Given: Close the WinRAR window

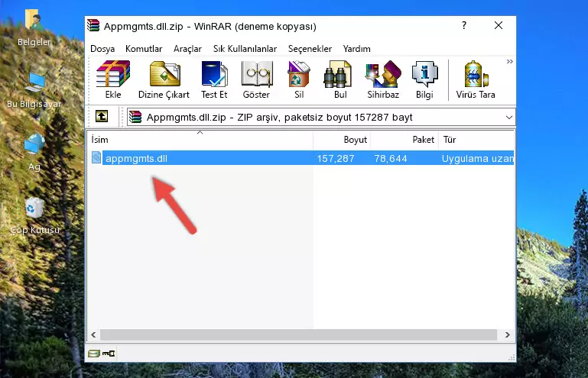Looking at the screenshot, I should (x=499, y=25).
